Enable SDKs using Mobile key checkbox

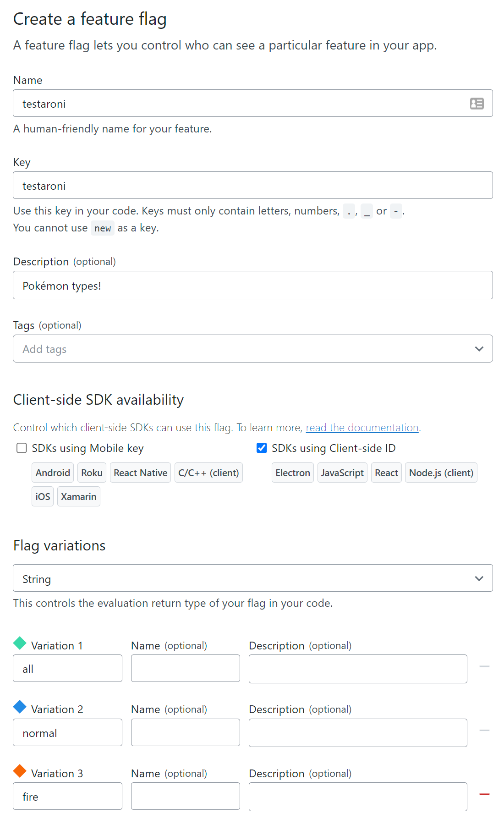click(x=22, y=448)
